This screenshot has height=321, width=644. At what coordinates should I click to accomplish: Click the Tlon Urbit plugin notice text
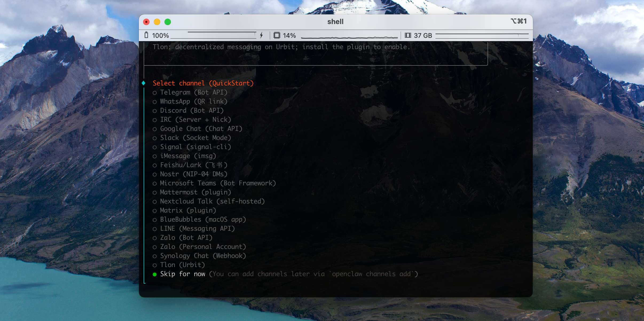tap(281, 47)
